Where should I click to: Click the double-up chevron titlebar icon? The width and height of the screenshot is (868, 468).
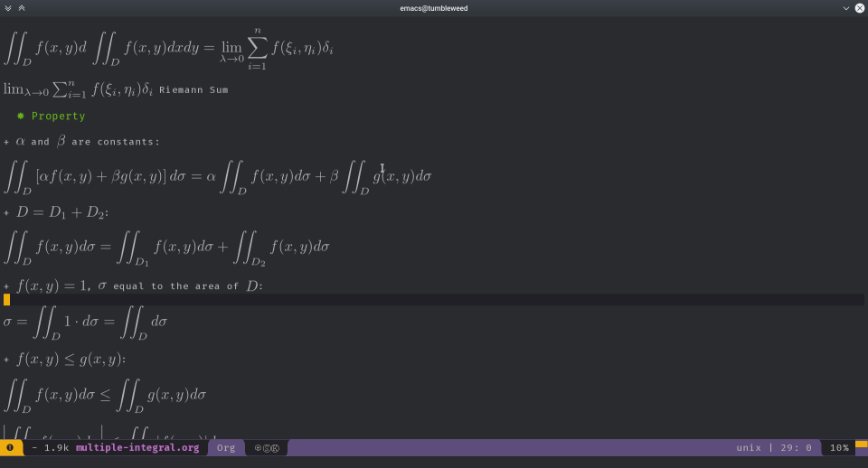click(x=22, y=8)
